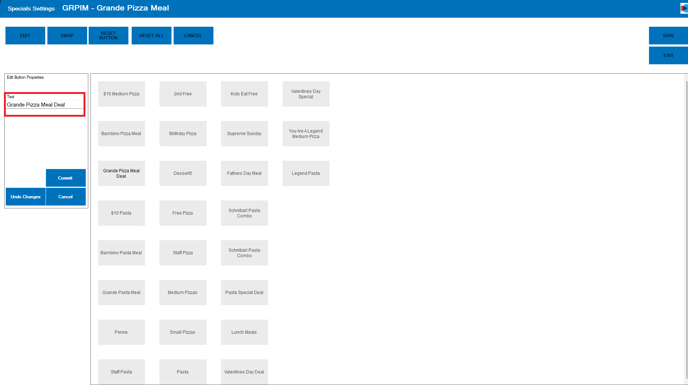The width and height of the screenshot is (688, 385).
Task: Choose the Fathers Day Meal tile
Action: coord(244,173)
